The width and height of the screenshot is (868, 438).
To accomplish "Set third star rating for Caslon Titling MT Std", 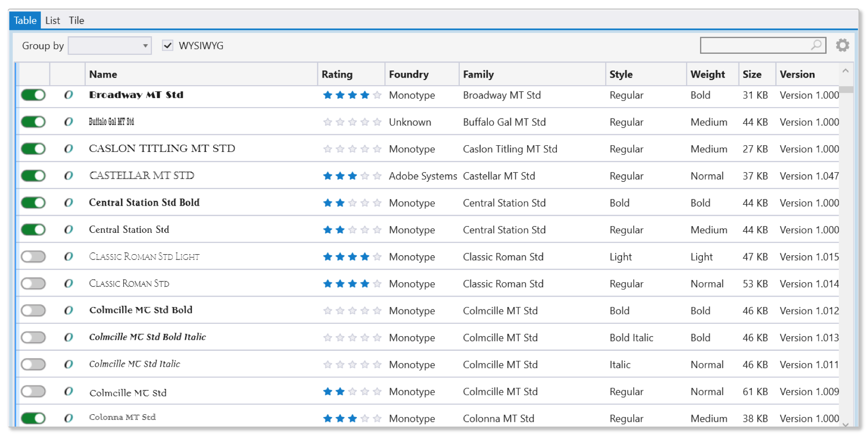I will pyautogui.click(x=352, y=149).
